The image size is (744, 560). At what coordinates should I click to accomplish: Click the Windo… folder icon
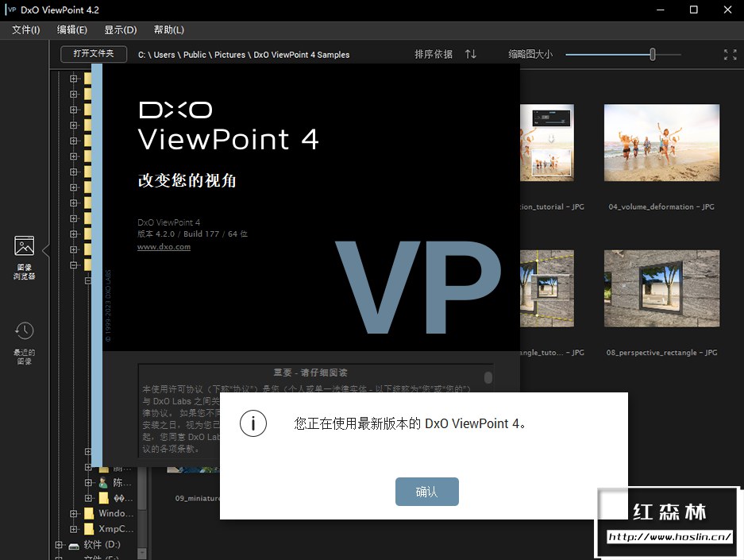[x=89, y=513]
